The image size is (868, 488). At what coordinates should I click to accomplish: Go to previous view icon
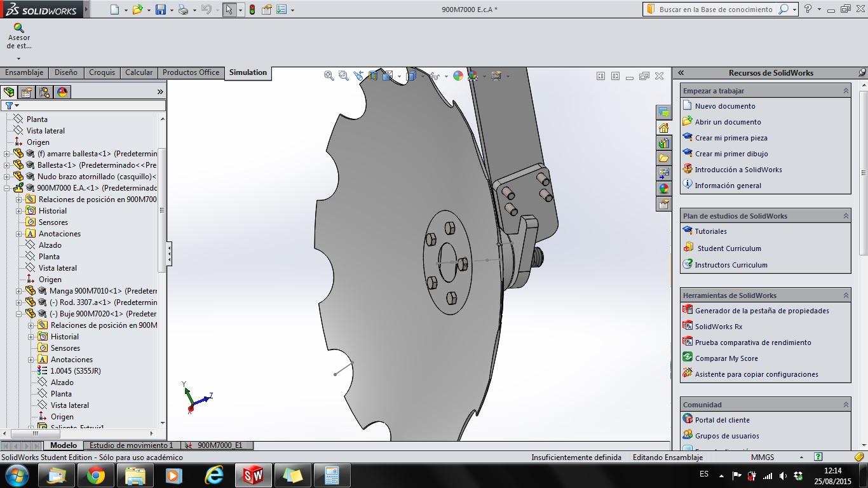[x=358, y=76]
